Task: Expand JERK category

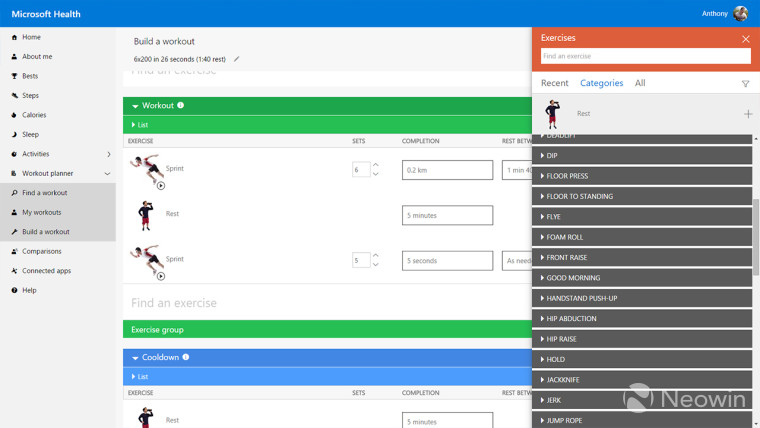Action: click(642, 400)
